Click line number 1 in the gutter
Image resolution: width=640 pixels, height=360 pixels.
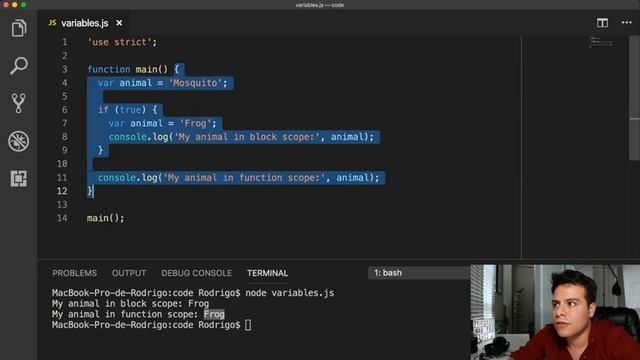coord(64,42)
